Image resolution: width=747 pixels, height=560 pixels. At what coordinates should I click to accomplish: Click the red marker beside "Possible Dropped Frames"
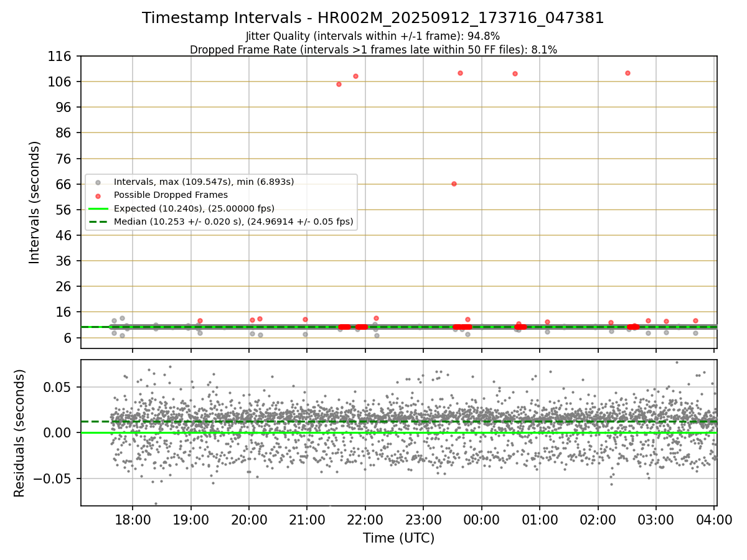(x=97, y=195)
